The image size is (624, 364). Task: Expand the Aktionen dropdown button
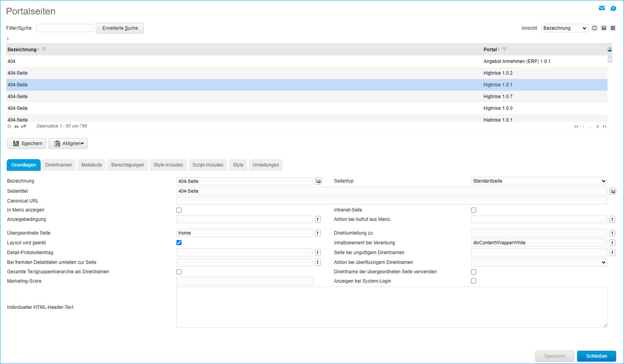[68, 143]
